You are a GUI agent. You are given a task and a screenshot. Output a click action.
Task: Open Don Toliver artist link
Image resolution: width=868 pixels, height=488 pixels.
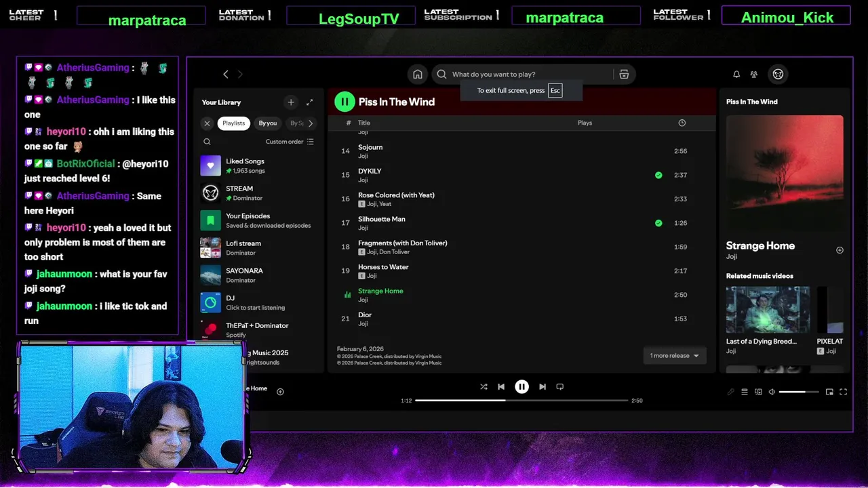395,252
